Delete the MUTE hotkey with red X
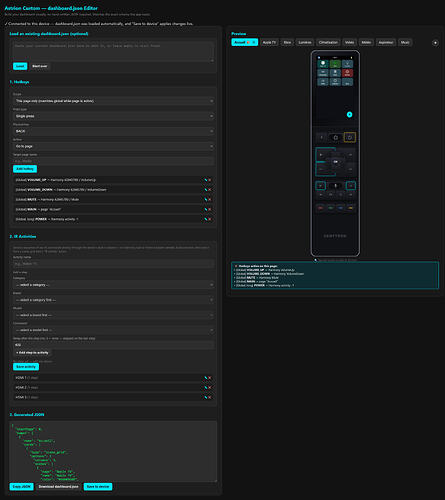445x500 pixels. [x=210, y=200]
